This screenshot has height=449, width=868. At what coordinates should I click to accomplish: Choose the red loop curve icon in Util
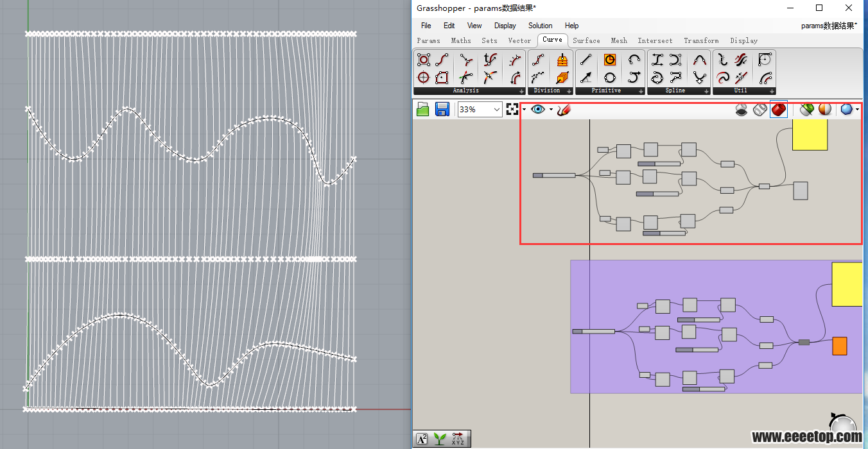[x=723, y=78]
